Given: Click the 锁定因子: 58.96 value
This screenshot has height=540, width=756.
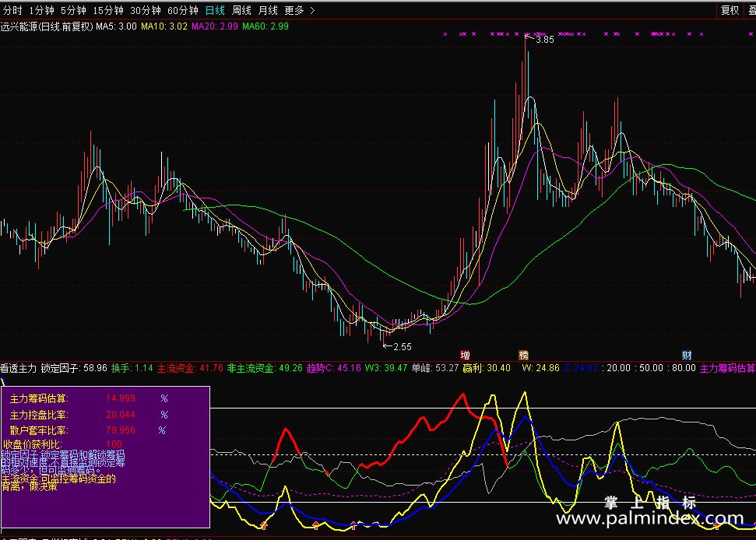Looking at the screenshot, I should pyautogui.click(x=74, y=369).
